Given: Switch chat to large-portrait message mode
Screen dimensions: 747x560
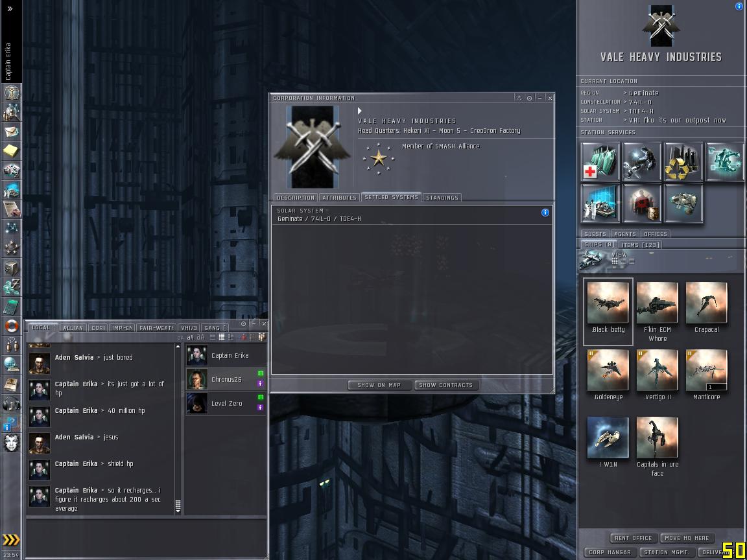Looking at the screenshot, I should 231,337.
